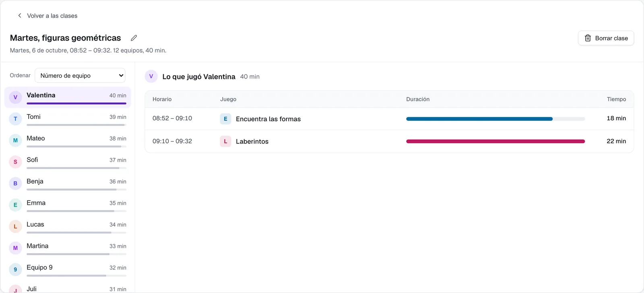The image size is (644, 293).
Task: Click Mateo's M avatar icon
Action: click(x=15, y=140)
